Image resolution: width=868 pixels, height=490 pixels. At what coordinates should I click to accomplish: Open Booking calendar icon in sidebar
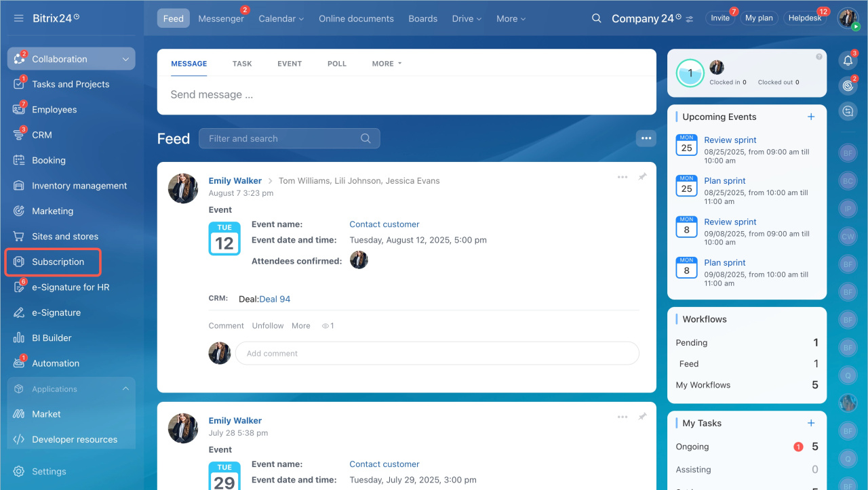pos(19,161)
